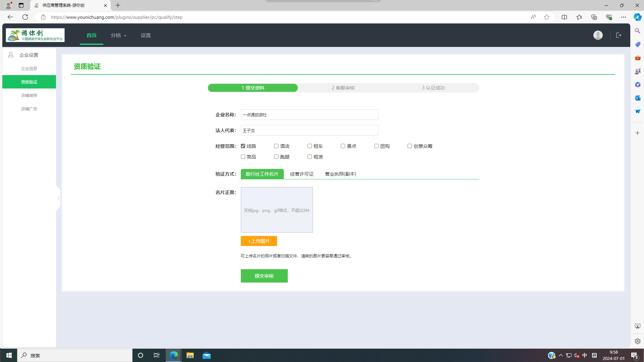Screen dimensions: 644x362
Task: Open the user avatar profile icon
Action: pos(598,35)
